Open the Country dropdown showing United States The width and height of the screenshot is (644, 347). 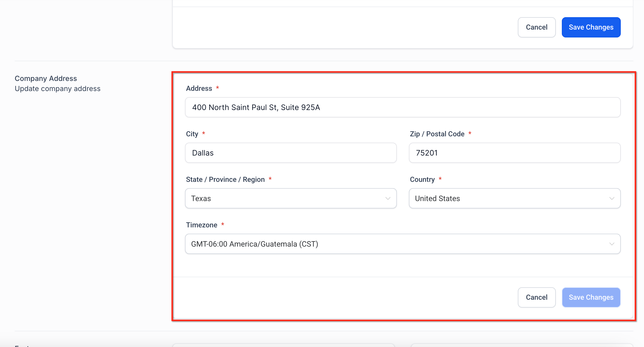pyautogui.click(x=514, y=198)
